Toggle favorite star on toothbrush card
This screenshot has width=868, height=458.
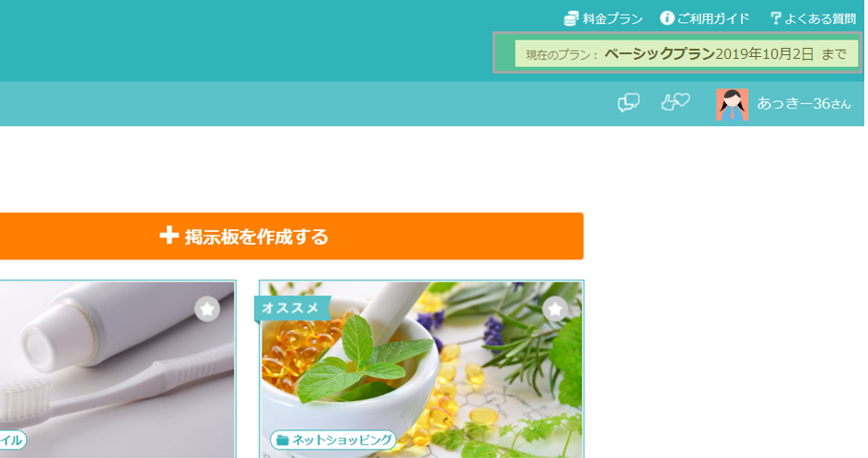pos(207,309)
